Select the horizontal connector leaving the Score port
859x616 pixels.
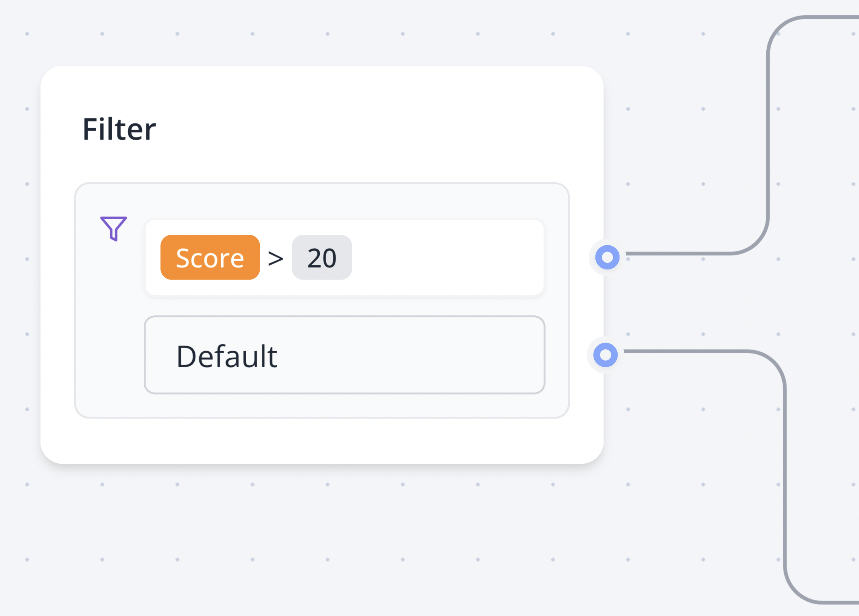(x=678, y=253)
